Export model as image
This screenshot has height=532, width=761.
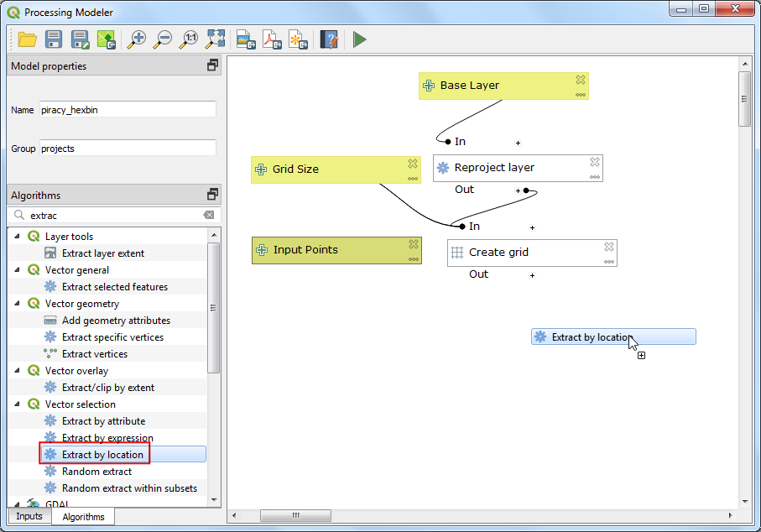coord(244,39)
